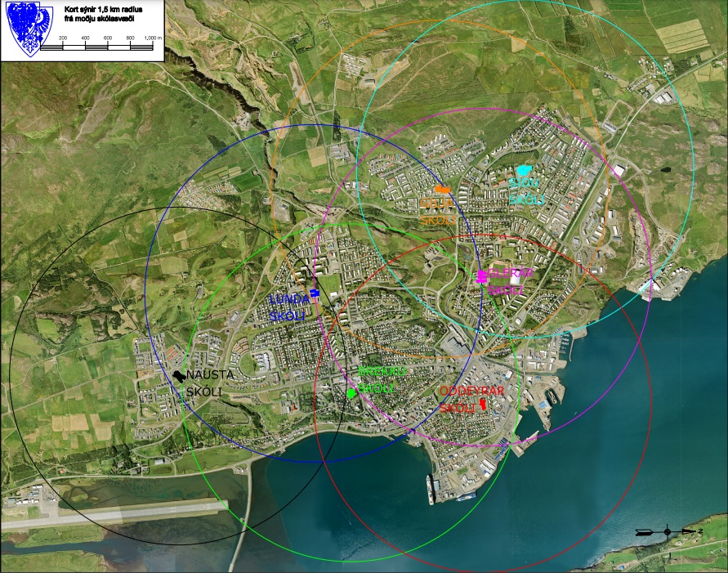The height and width of the screenshot is (573, 728).
Task: Click the blue Lundarskóli school marker
Action: pos(315,293)
